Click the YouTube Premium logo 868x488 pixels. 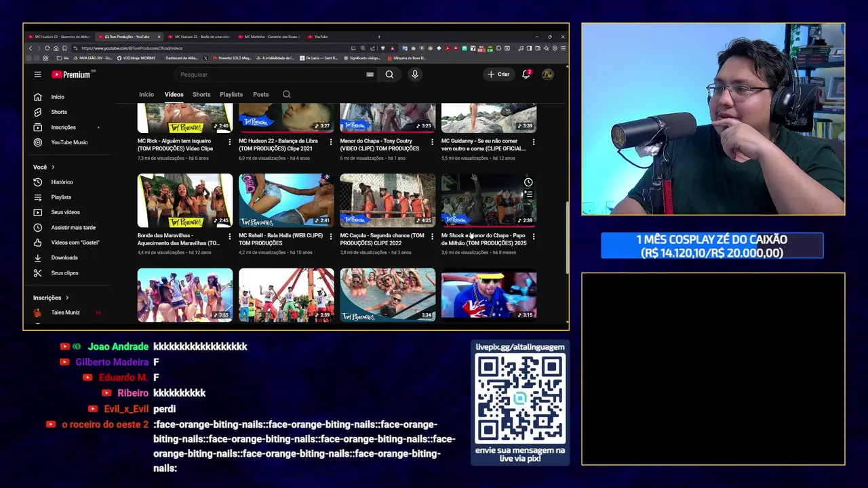[x=71, y=75]
